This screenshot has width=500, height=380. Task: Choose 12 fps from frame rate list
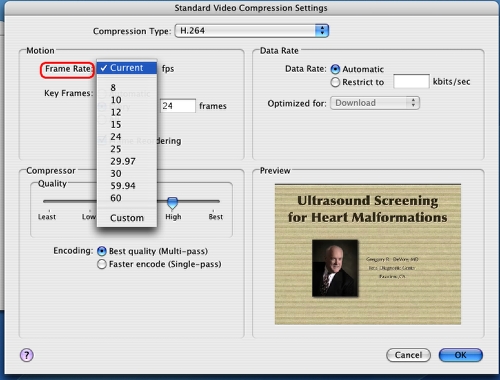127,112
